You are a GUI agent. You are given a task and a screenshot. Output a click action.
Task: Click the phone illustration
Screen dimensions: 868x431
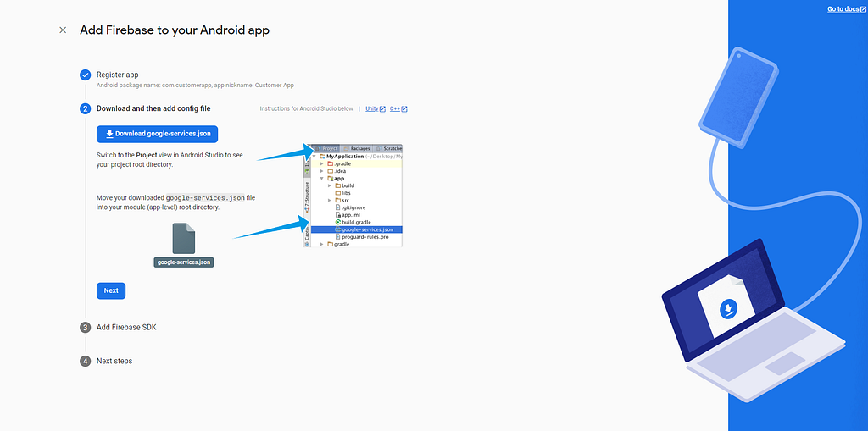pyautogui.click(x=739, y=98)
